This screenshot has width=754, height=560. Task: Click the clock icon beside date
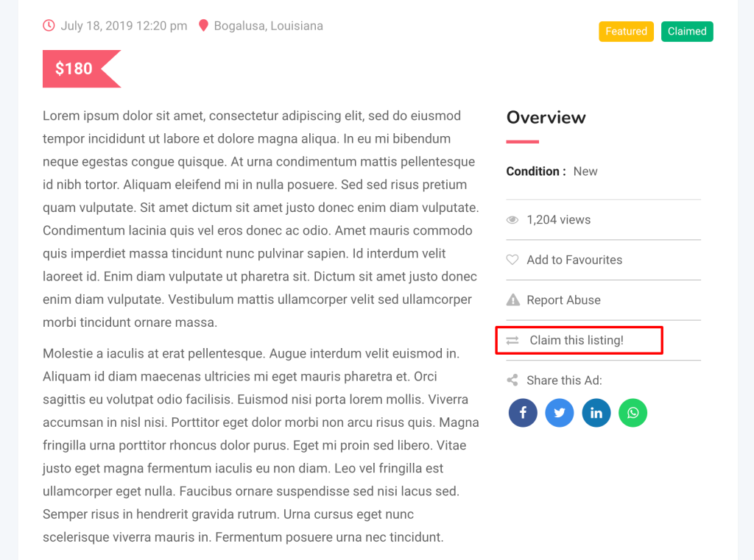tap(49, 26)
